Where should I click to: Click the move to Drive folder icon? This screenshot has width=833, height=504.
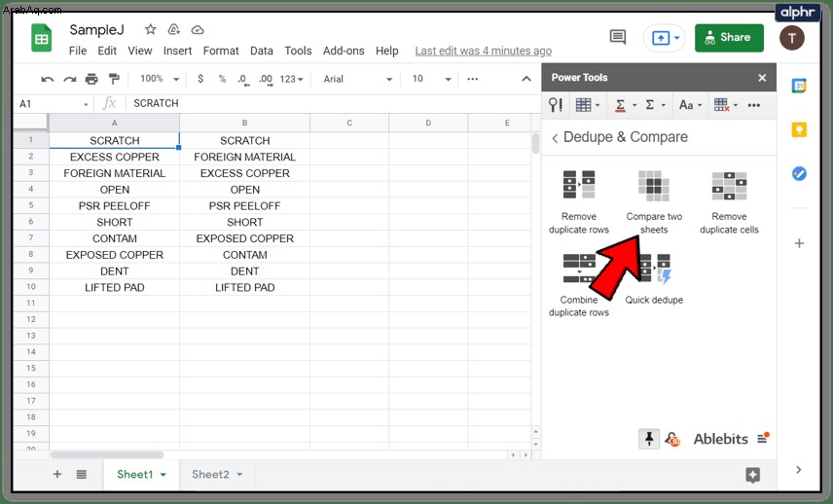tap(174, 30)
